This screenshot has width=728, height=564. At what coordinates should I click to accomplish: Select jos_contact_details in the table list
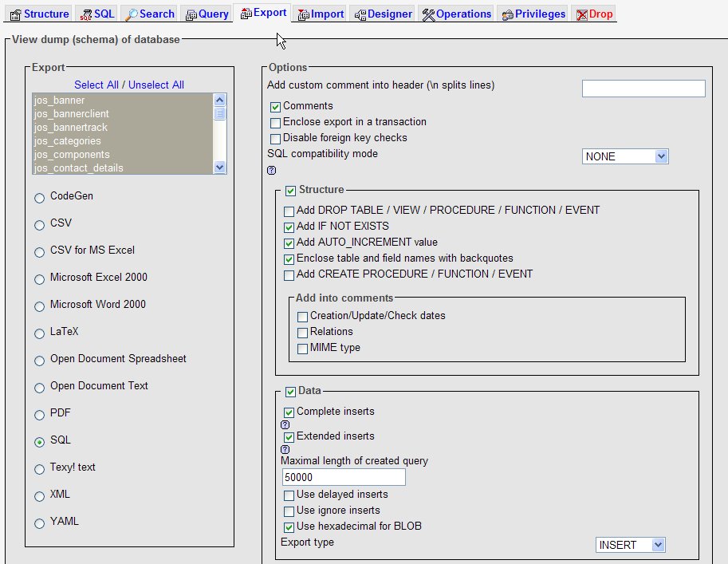click(x=123, y=168)
